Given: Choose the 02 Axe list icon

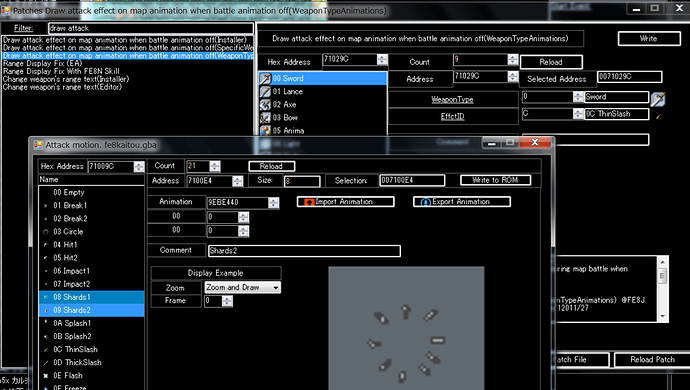Looking at the screenshot, I should [265, 105].
